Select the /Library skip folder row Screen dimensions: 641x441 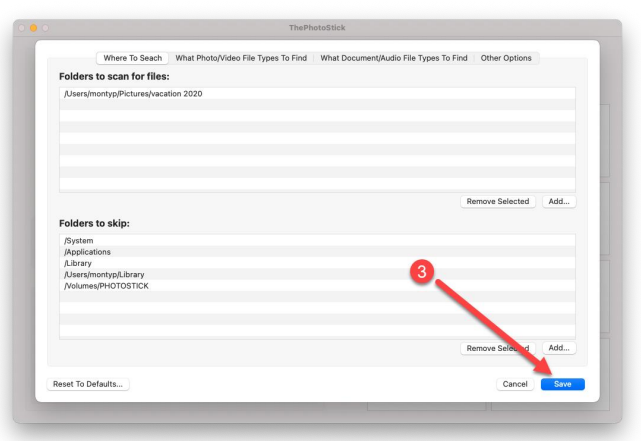(317, 263)
